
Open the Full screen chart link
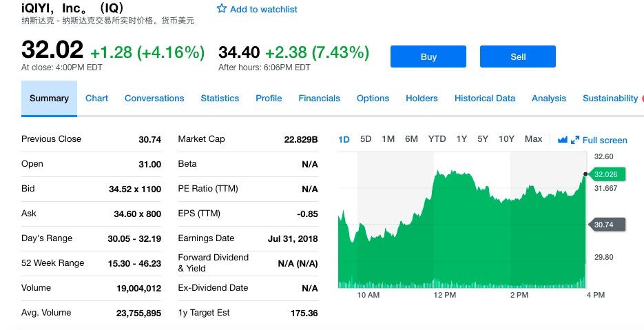[605, 140]
